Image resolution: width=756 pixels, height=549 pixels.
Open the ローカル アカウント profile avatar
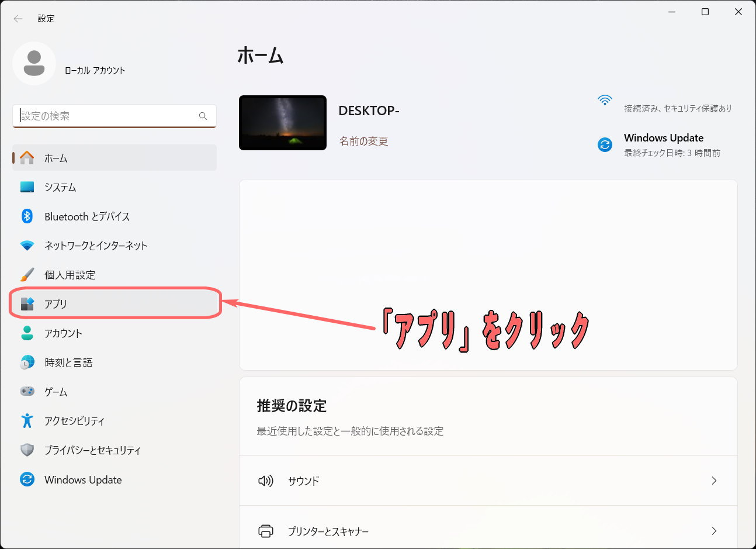coord(34,63)
